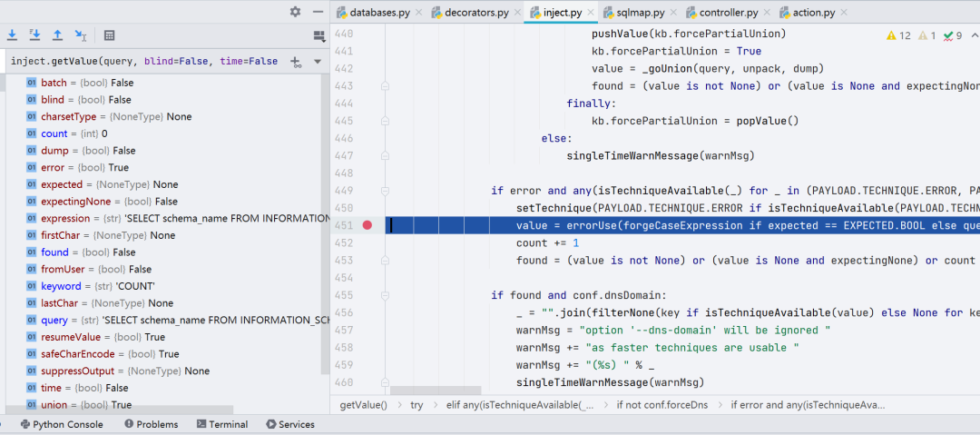Click the Step Into My Code icon
The width and height of the screenshot is (980, 435).
(x=34, y=35)
